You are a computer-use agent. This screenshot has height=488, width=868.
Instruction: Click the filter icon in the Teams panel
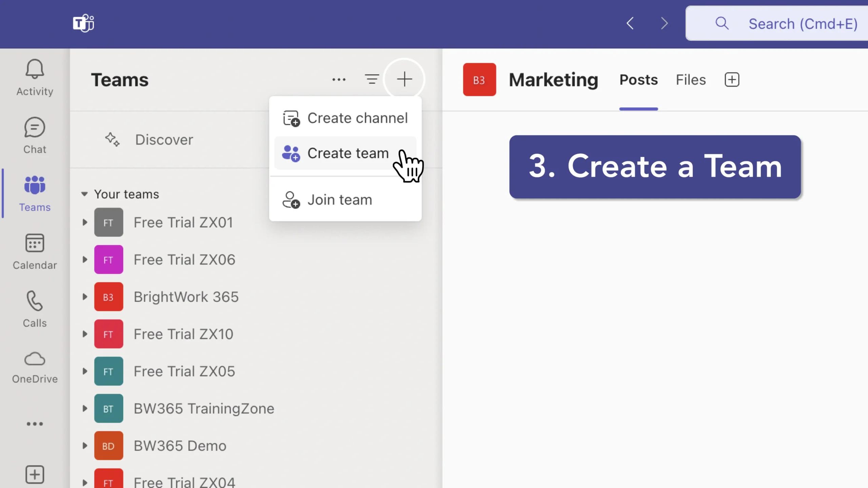pyautogui.click(x=372, y=79)
